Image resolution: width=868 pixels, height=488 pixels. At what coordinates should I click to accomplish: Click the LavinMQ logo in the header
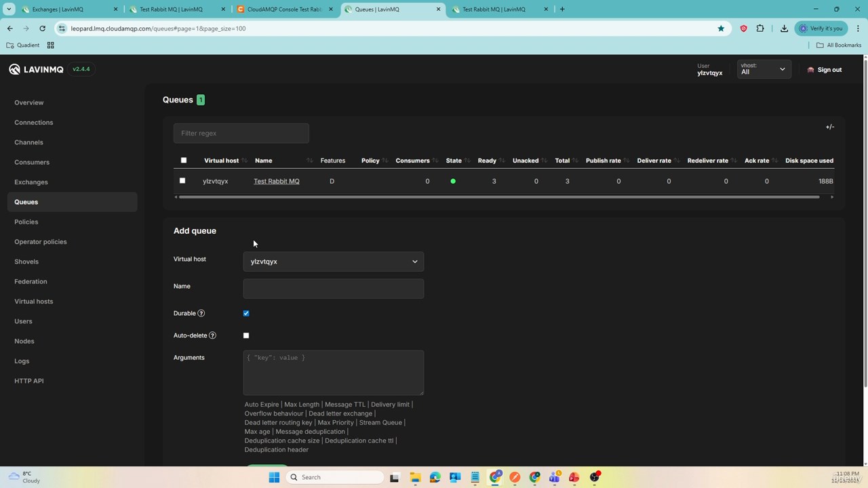36,69
